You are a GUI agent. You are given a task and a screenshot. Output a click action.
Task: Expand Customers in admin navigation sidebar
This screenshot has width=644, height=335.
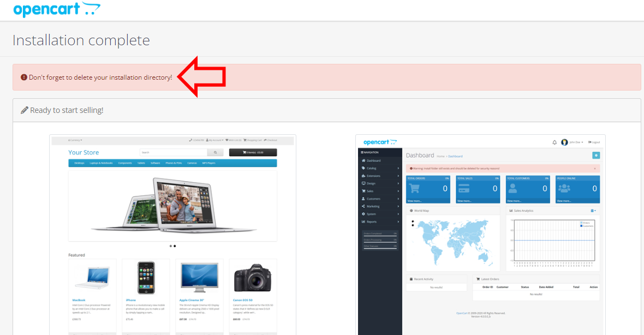380,199
